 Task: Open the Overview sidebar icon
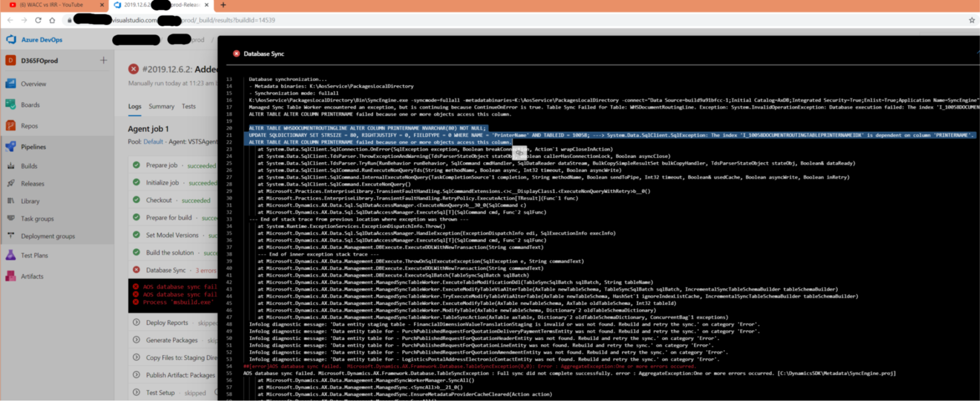10,84
